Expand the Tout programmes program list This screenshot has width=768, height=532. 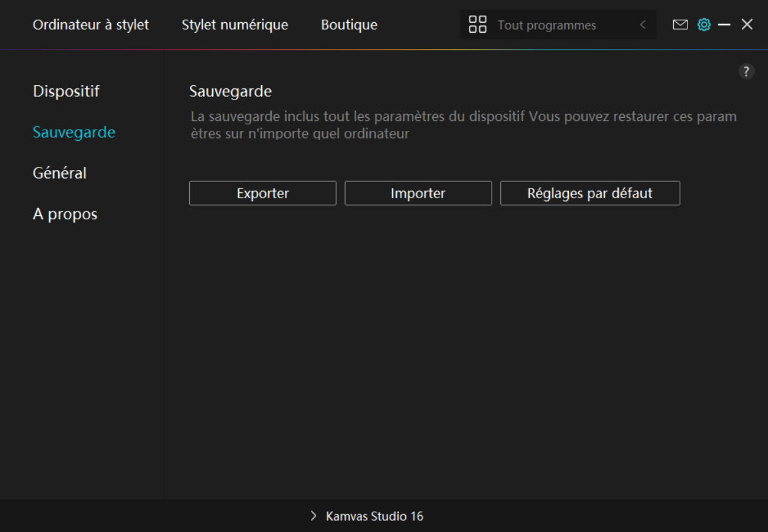pos(547,26)
